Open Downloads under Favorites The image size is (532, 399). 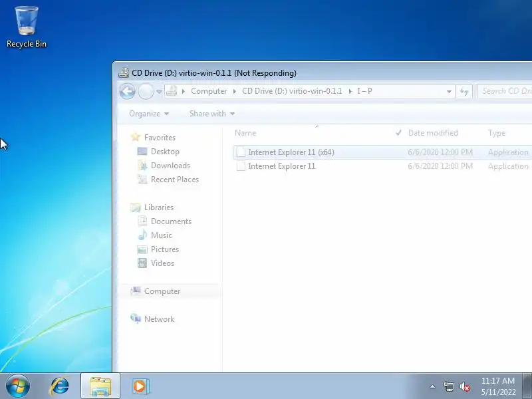(x=170, y=166)
